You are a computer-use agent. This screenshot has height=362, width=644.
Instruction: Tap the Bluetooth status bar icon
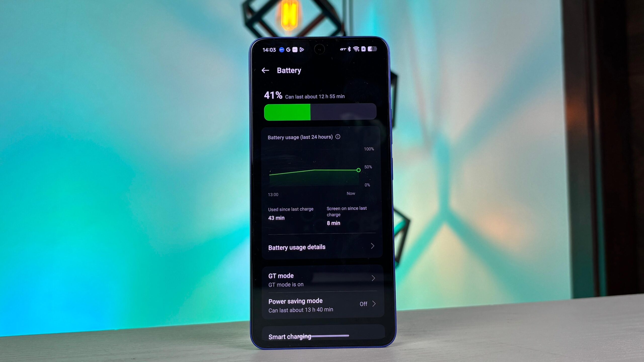[350, 49]
